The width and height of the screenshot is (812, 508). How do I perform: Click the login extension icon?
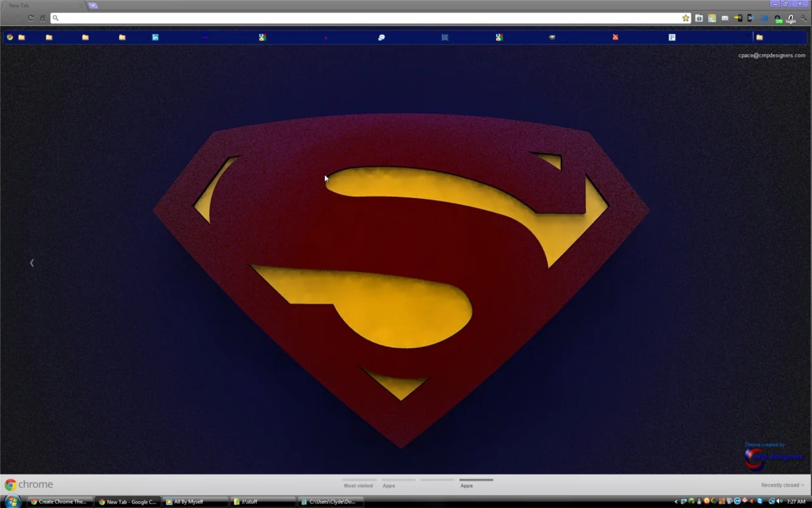click(x=790, y=19)
